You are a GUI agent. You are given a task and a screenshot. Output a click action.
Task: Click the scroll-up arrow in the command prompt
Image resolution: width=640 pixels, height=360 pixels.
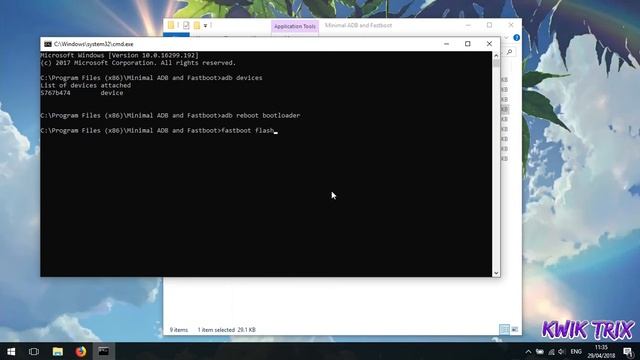(x=496, y=56)
